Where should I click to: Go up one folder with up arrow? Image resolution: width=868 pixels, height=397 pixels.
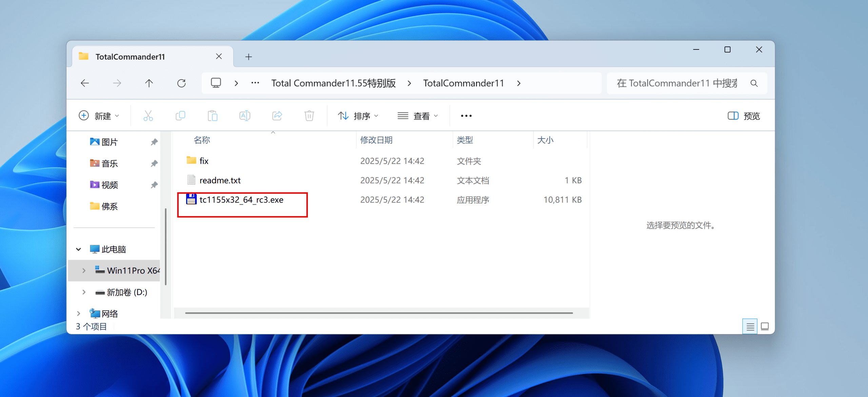point(149,83)
